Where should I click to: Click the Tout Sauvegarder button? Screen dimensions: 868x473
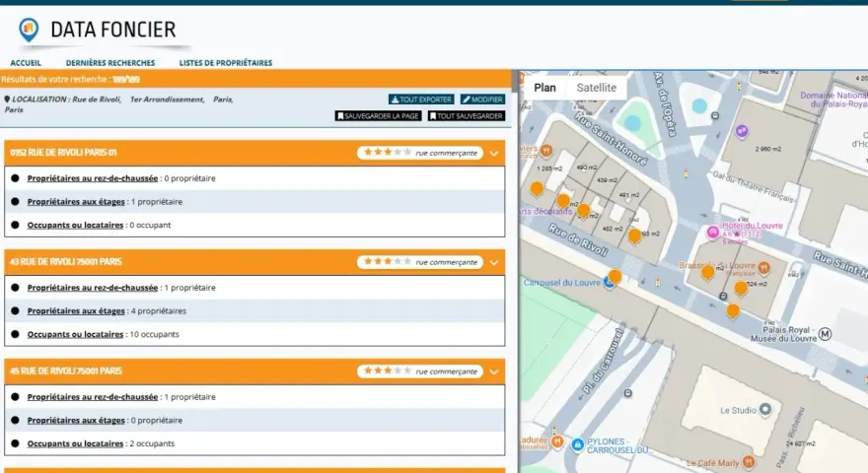tap(467, 116)
